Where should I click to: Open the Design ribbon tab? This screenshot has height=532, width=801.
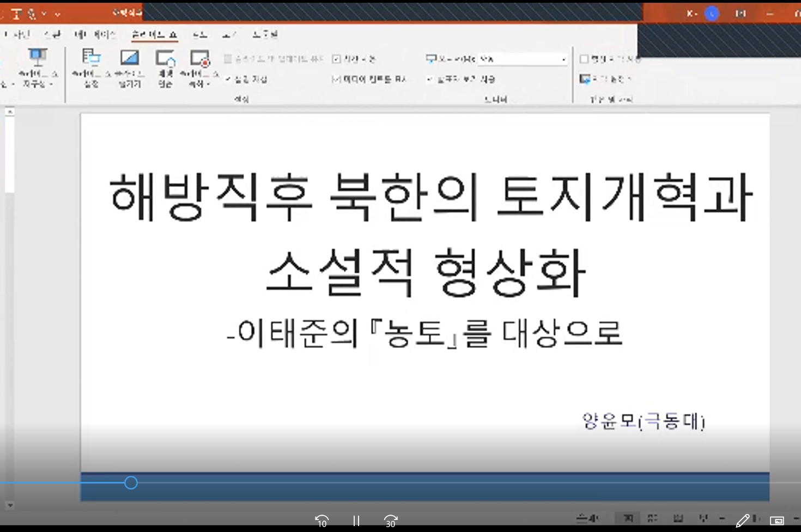(18, 34)
